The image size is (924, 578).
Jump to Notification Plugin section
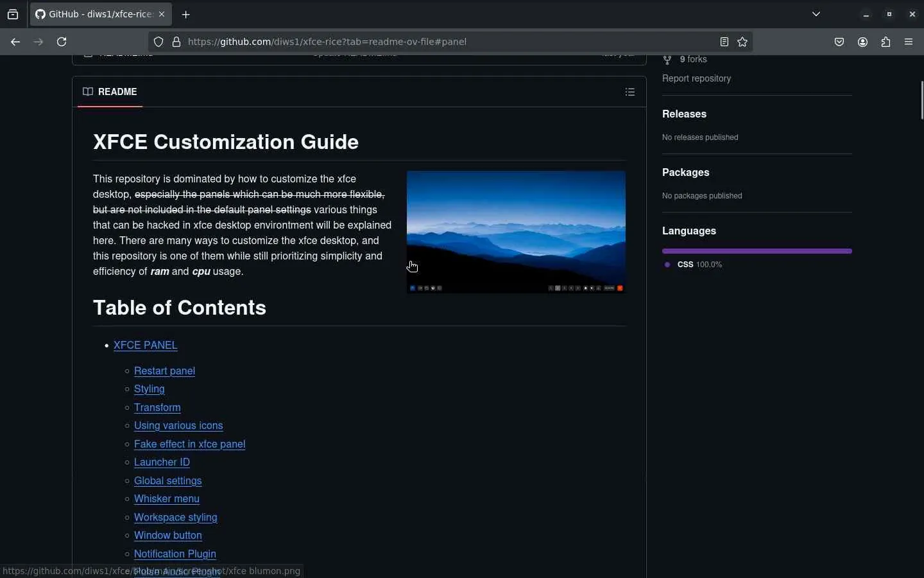[175, 554]
